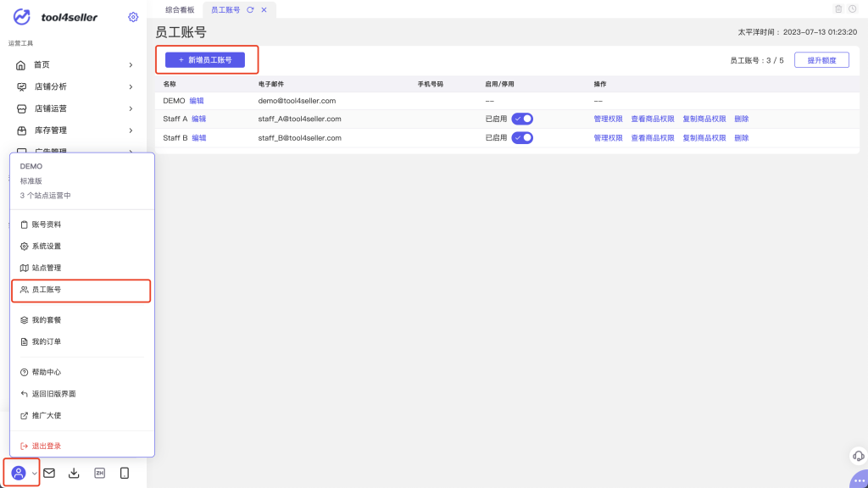This screenshot has height=488, width=868.
Task: Click the user avatar icon at bottom
Action: point(19,473)
